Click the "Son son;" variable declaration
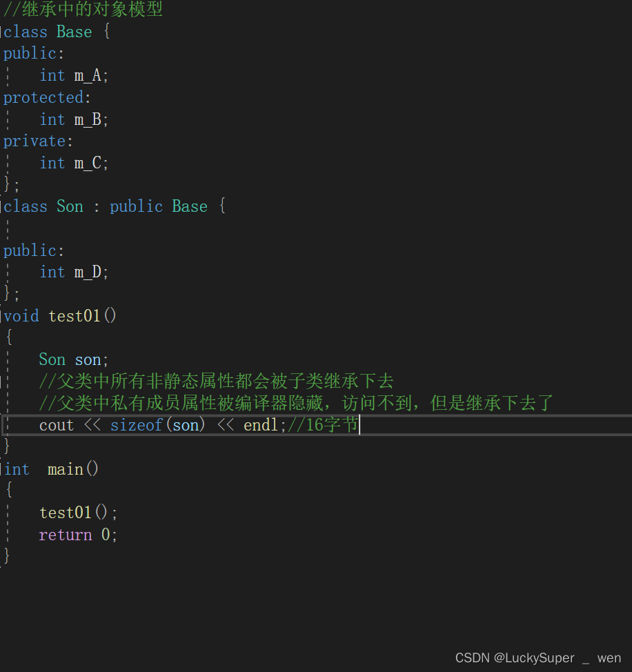This screenshot has width=632, height=672. [74, 359]
